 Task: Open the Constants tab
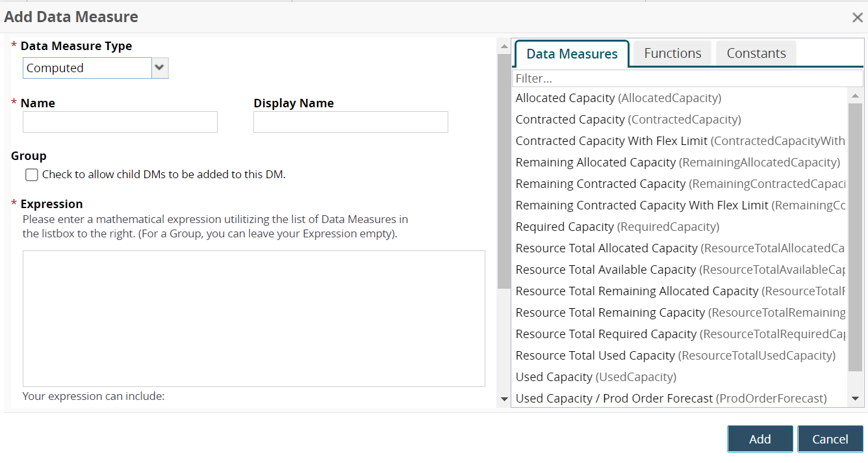(x=756, y=53)
